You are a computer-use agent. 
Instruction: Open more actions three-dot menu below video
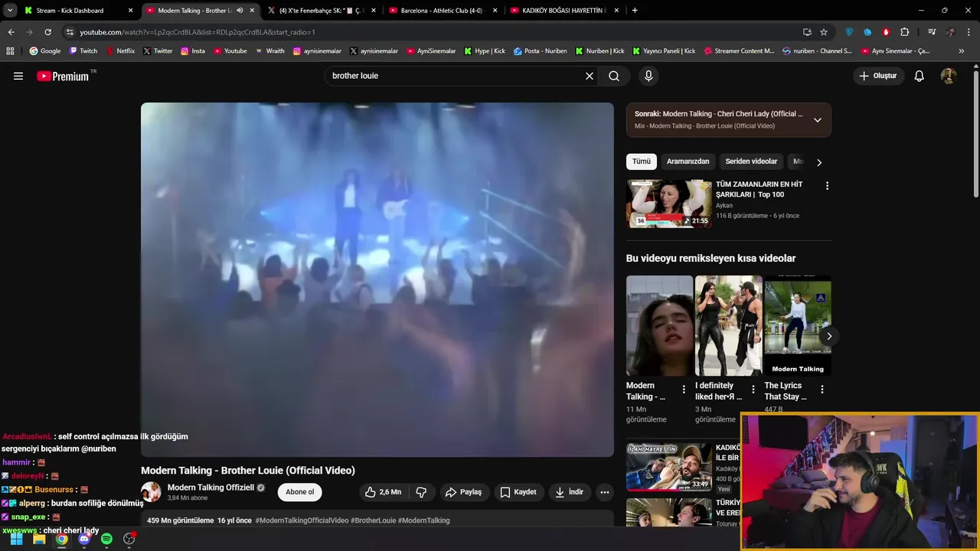pyautogui.click(x=605, y=492)
